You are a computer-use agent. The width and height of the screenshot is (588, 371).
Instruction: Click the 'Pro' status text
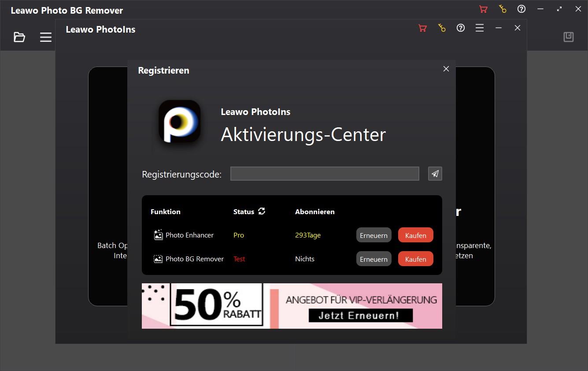[x=239, y=235]
